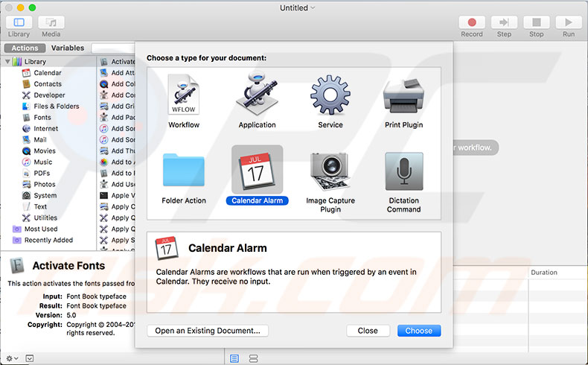
Task: Click the Close button in dialog
Action: point(368,331)
